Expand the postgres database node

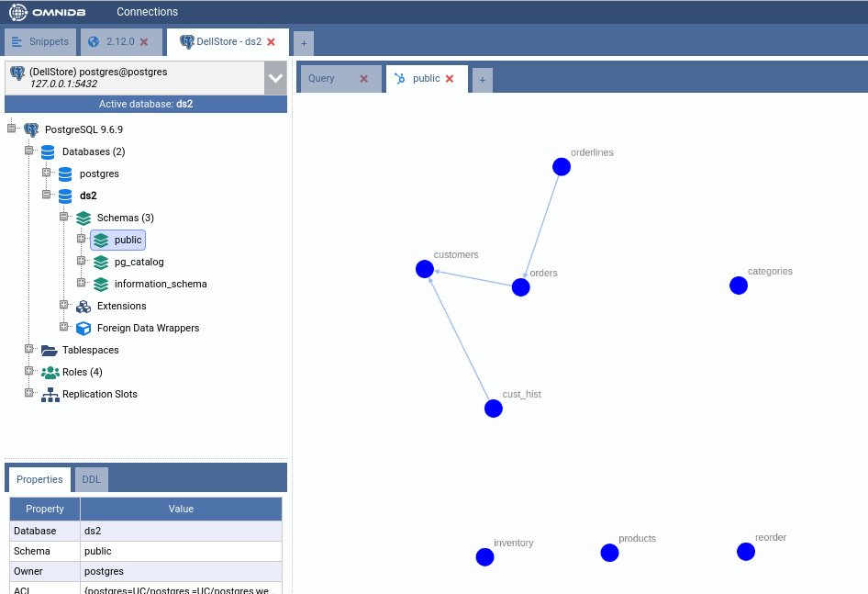(x=47, y=173)
